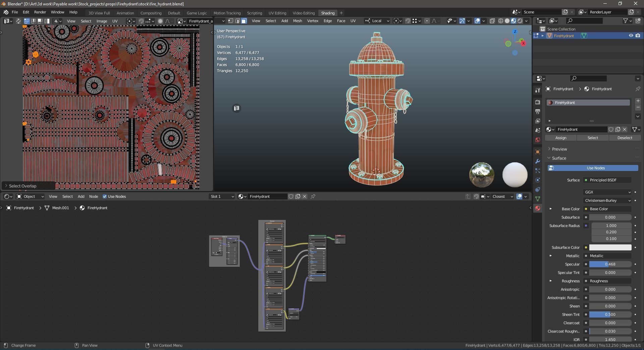The width and height of the screenshot is (644, 350).
Task: Toggle FireHydrant visibility eye in outliner
Action: [x=631, y=36]
